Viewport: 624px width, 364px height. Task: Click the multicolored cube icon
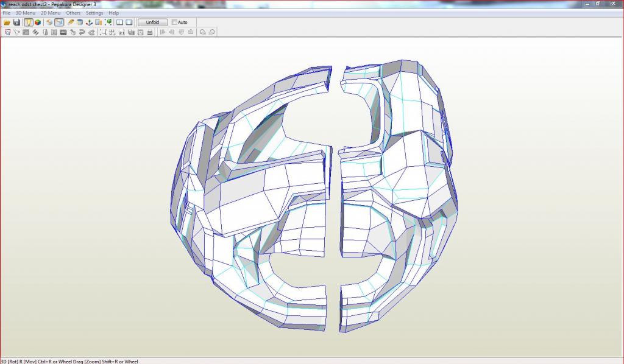[37, 23]
